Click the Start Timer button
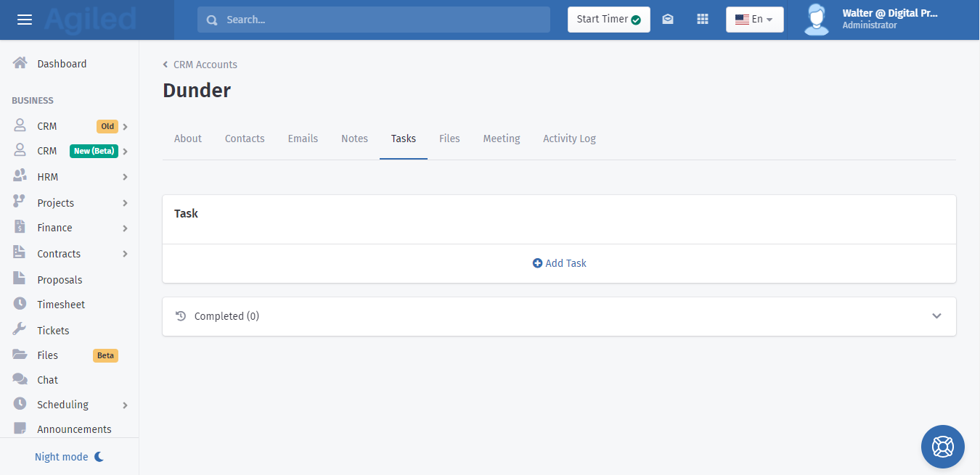The height and width of the screenshot is (475, 980). coord(608,20)
